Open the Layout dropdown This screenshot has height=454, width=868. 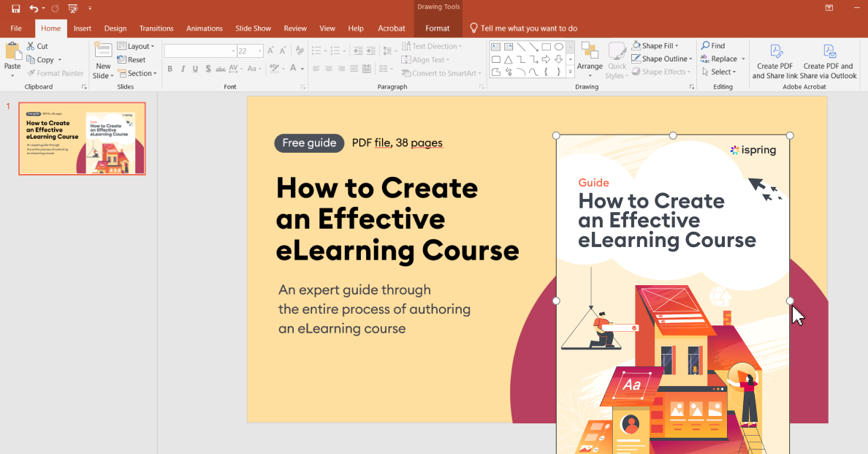tap(136, 46)
